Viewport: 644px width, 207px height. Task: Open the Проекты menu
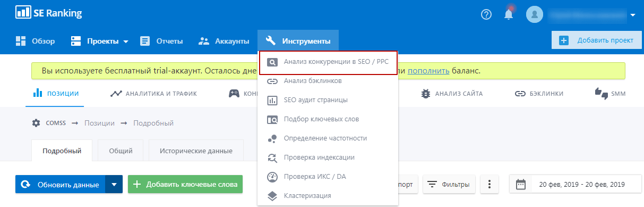100,41
